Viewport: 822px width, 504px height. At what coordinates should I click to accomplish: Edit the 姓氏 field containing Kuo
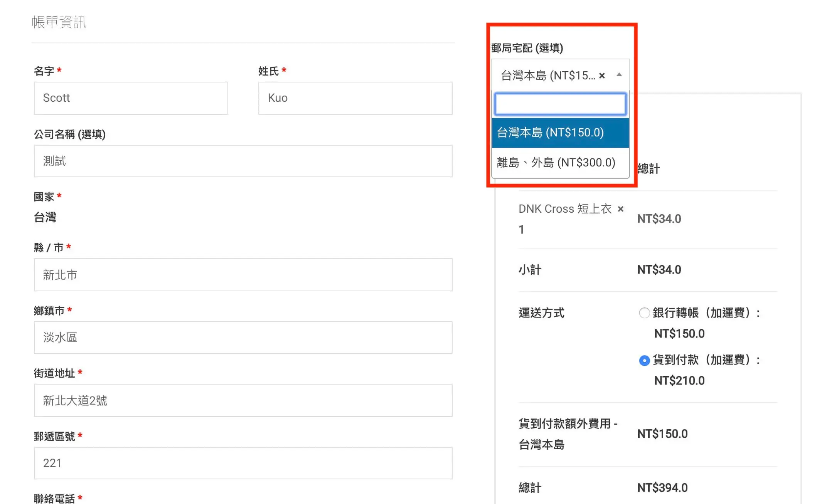(x=355, y=98)
